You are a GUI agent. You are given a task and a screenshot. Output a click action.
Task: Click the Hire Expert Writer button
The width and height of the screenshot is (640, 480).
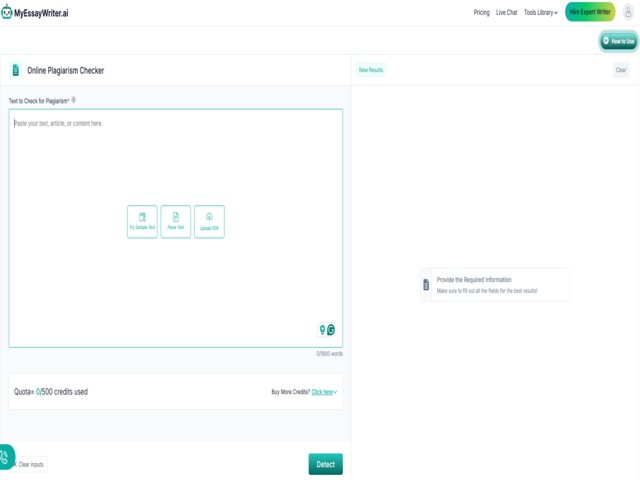tap(590, 12)
